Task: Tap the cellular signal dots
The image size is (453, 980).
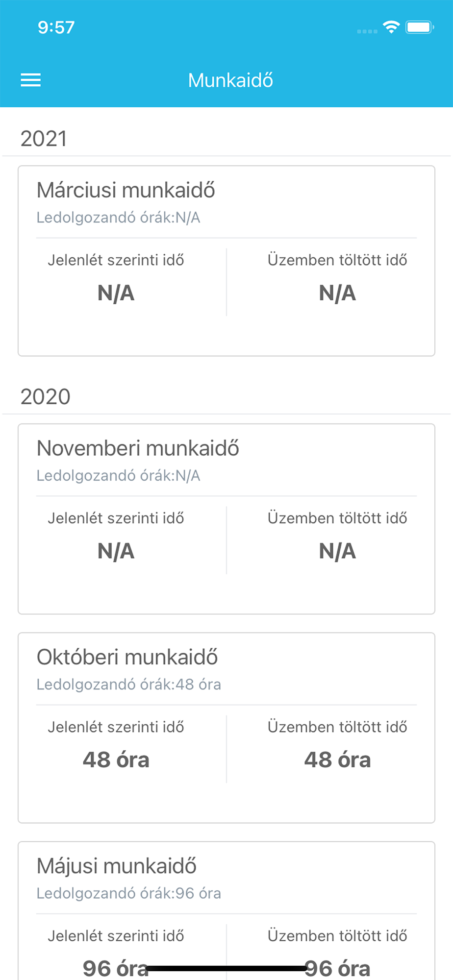Action: point(367,31)
